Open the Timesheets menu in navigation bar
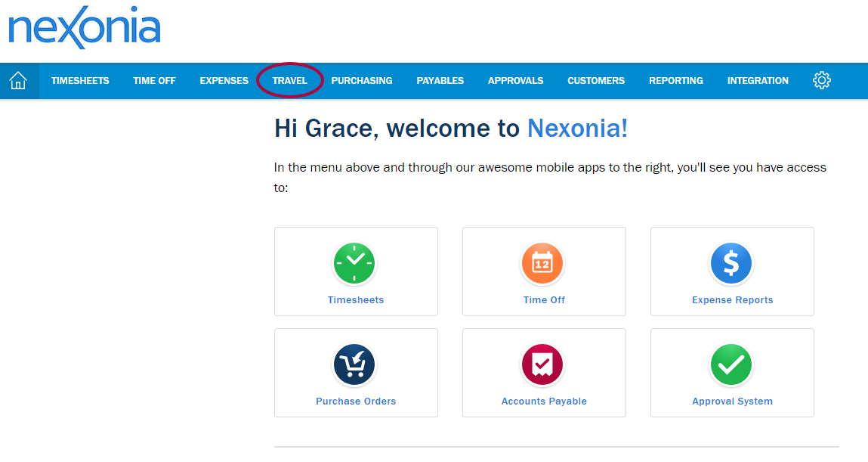The height and width of the screenshot is (462, 868). [80, 81]
